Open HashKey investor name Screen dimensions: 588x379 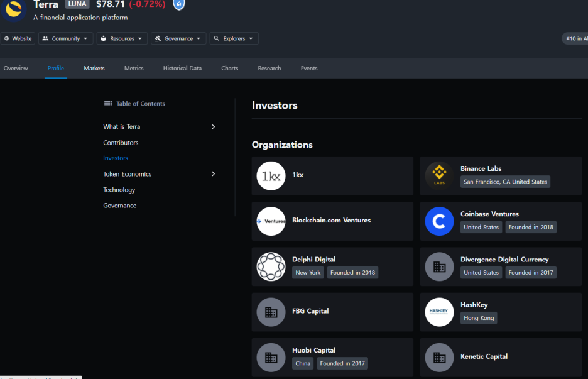[474, 305]
